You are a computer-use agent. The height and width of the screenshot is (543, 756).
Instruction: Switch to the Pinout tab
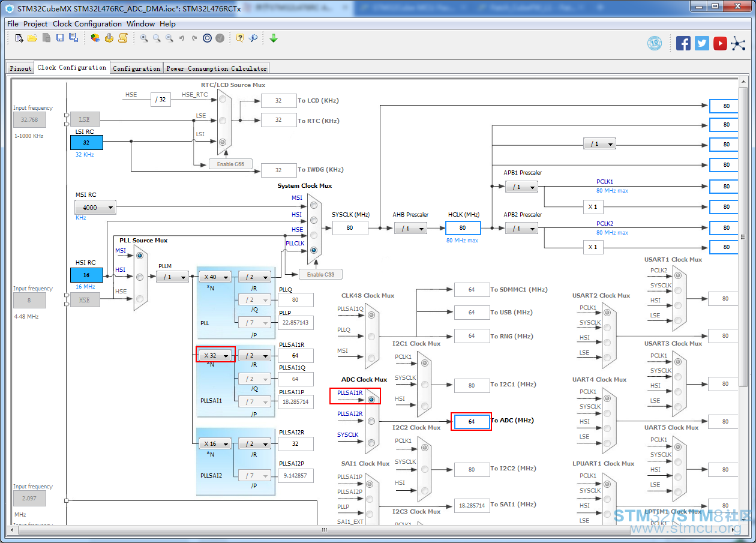[x=20, y=68]
